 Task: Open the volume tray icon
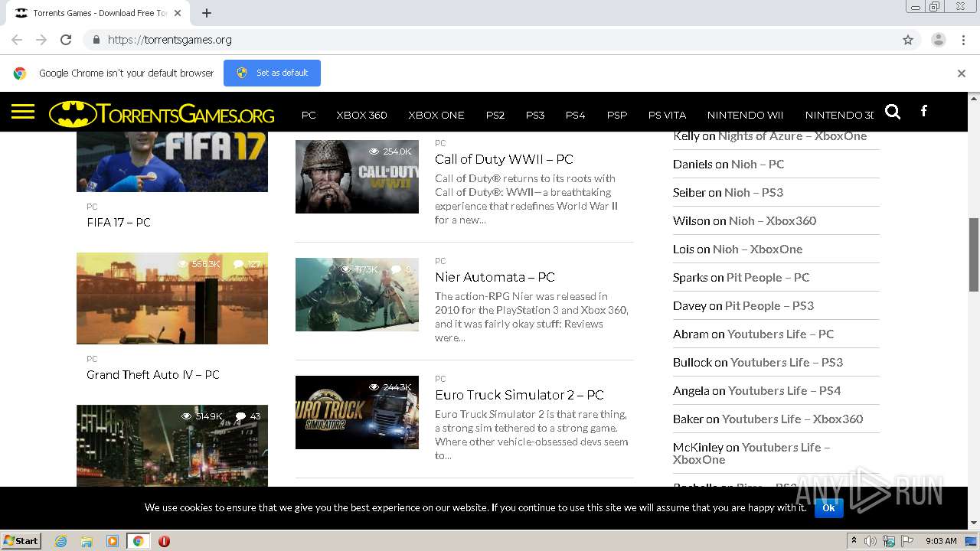pos(871,541)
